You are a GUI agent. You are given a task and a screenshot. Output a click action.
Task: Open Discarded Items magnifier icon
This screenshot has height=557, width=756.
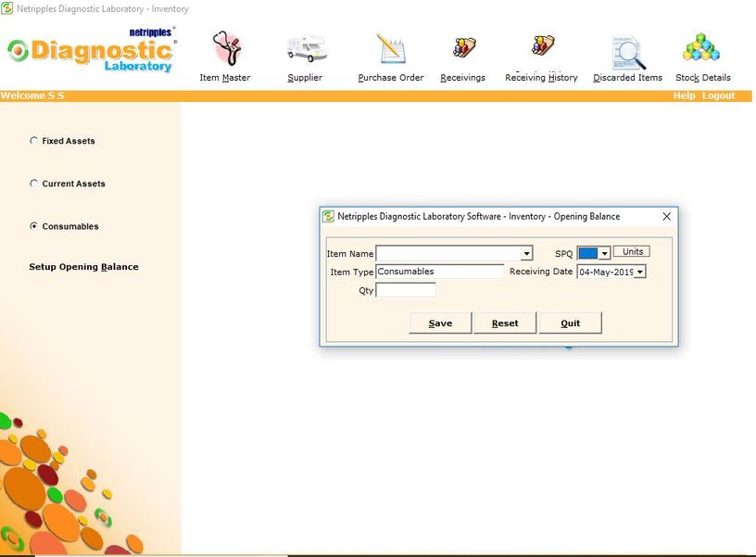[x=629, y=52]
